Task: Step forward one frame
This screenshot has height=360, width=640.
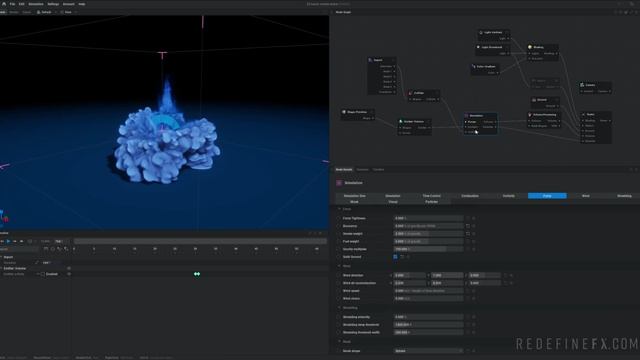Action: 15,241
